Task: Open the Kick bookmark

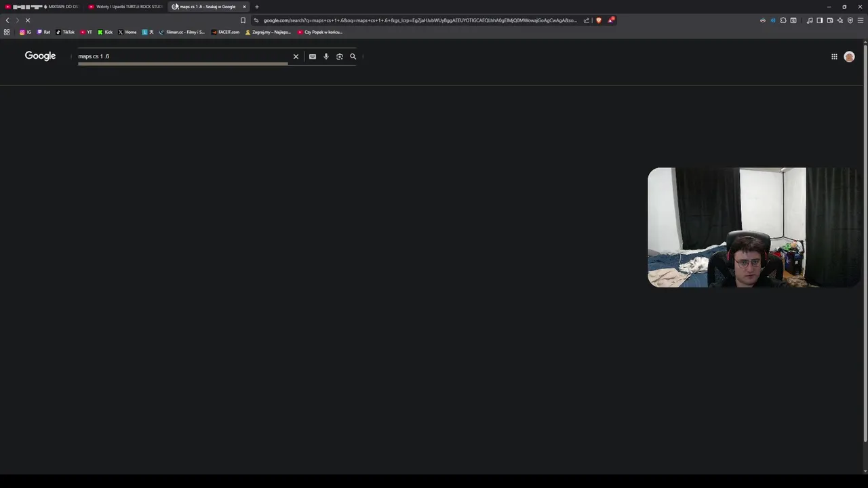Action: (105, 32)
